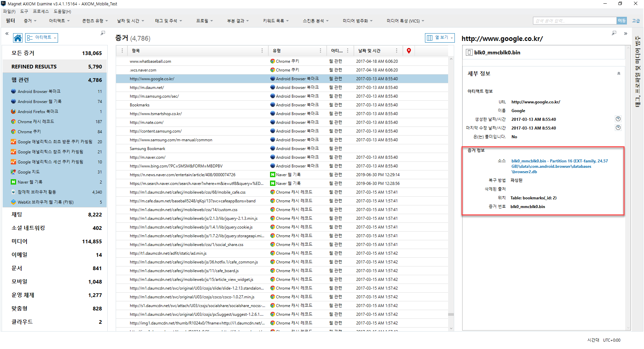The width and height of the screenshot is (644, 349).
Task: Select Naver web history category
Action: (55, 182)
